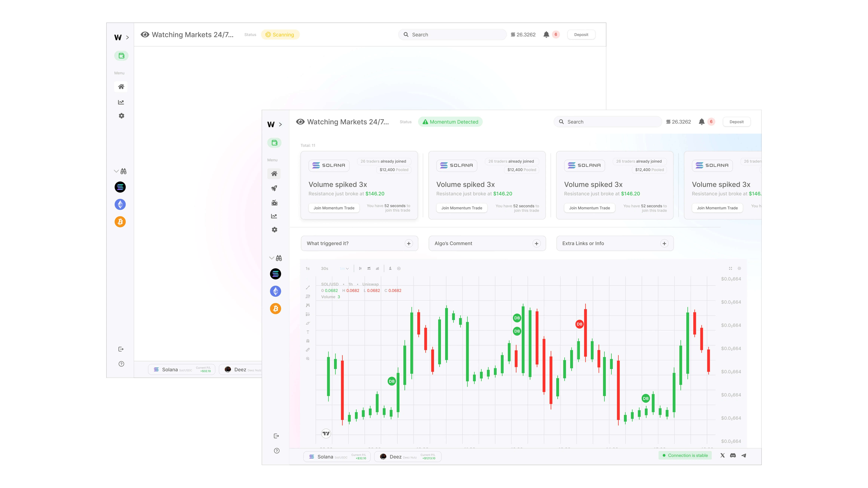868x488 pixels.
Task: Click the Bitcoin icon in front sidebar
Action: (x=275, y=309)
